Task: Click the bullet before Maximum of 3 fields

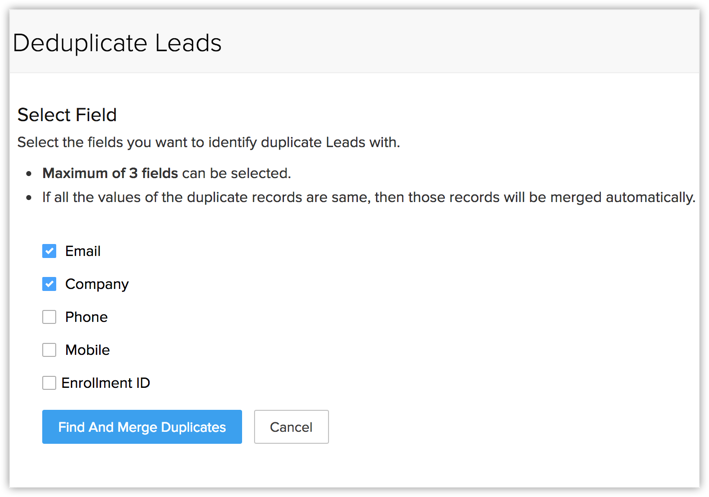Action: [x=29, y=174]
